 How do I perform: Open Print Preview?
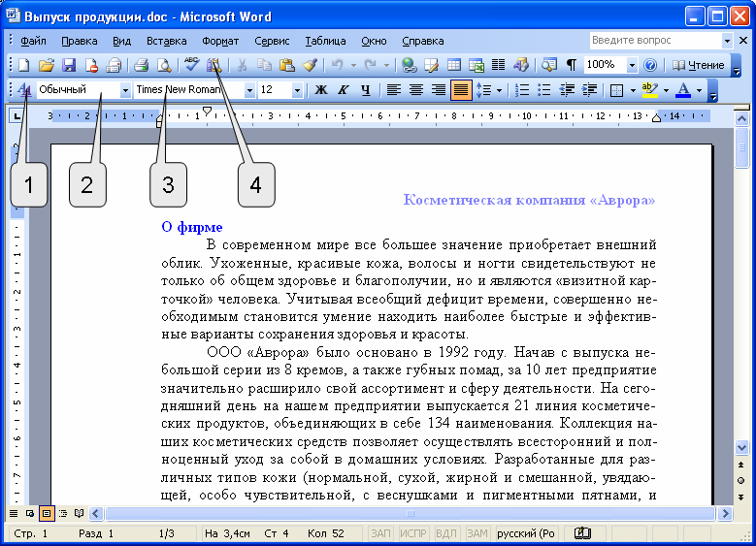pos(164,65)
